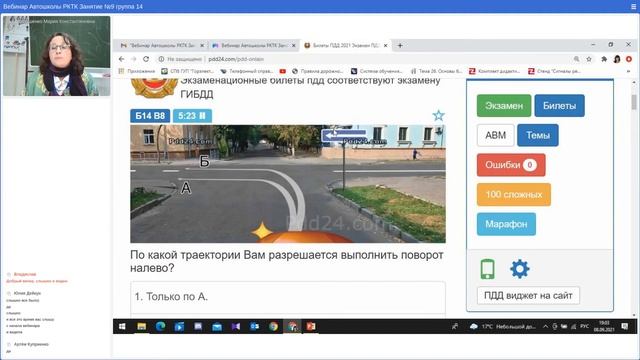Viewport: 640px width, 360px height.
Task: Open the Темы section
Action: [538, 135]
